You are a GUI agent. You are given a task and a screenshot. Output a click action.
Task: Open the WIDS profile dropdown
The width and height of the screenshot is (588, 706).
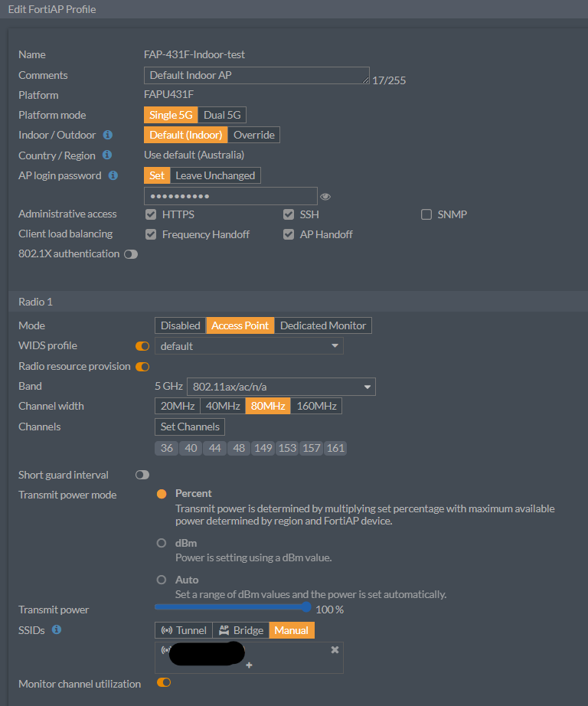(249, 346)
